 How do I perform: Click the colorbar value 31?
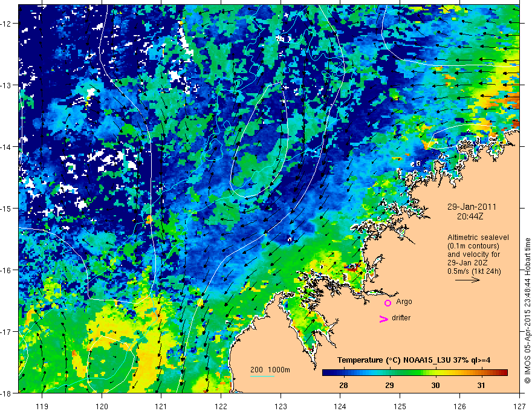click(x=481, y=385)
